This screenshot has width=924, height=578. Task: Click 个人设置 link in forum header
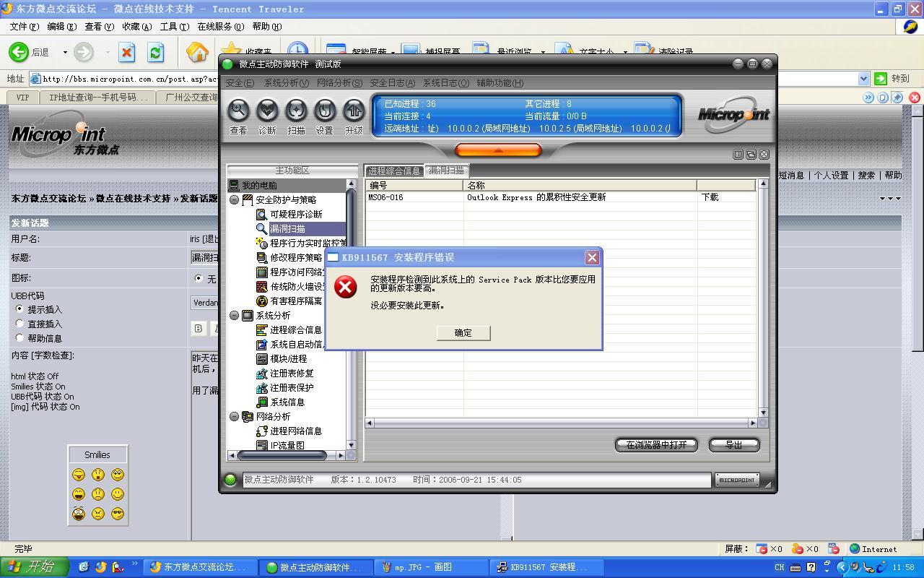pyautogui.click(x=832, y=175)
